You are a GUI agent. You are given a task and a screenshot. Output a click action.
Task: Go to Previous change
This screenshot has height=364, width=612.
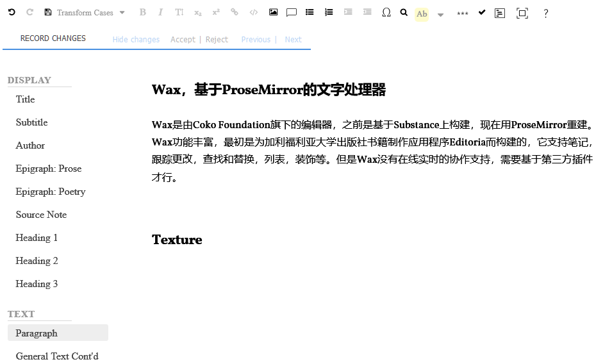[256, 39]
